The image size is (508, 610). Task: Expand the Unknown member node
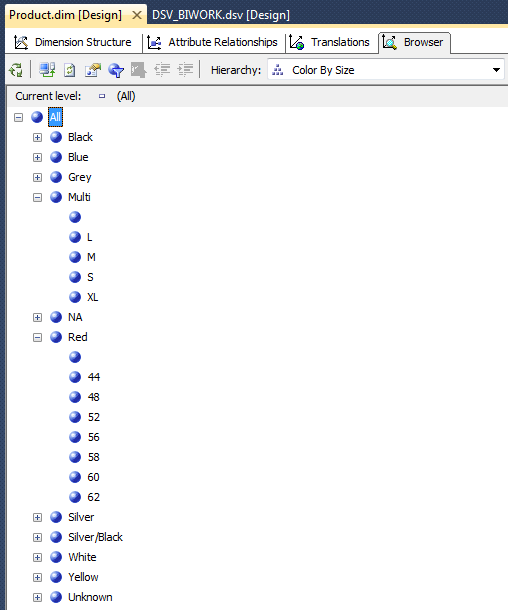coord(37,598)
